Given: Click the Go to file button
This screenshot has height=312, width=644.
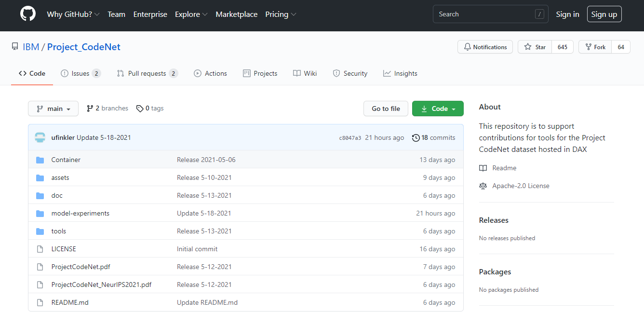Looking at the screenshot, I should click(x=386, y=108).
